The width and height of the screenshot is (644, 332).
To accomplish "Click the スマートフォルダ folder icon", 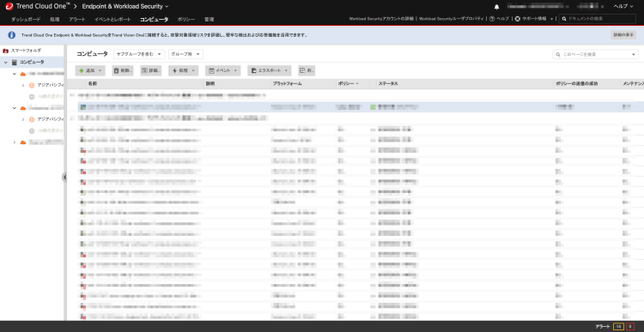I will [5, 51].
